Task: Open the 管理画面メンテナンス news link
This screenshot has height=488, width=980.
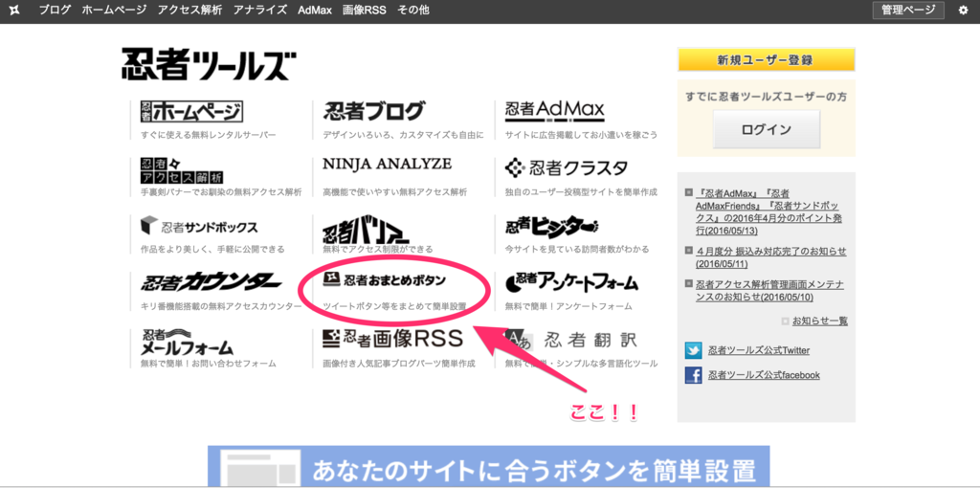Action: 769,291
